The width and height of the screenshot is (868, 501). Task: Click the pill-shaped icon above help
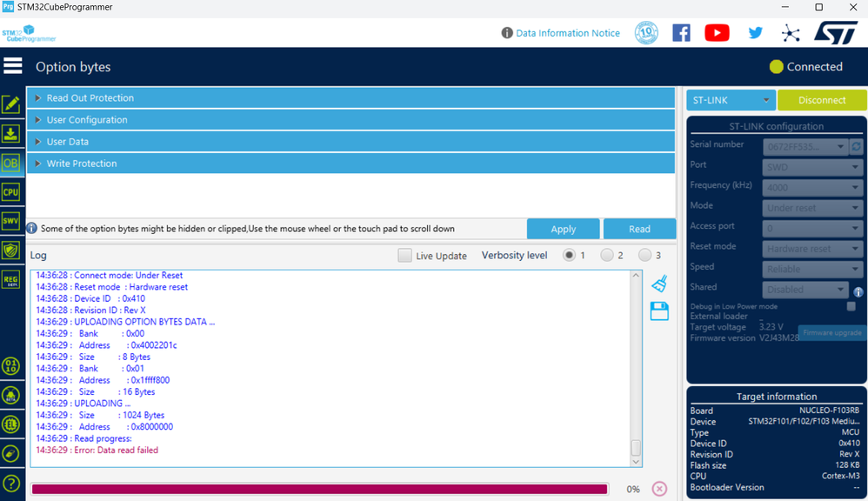10,454
